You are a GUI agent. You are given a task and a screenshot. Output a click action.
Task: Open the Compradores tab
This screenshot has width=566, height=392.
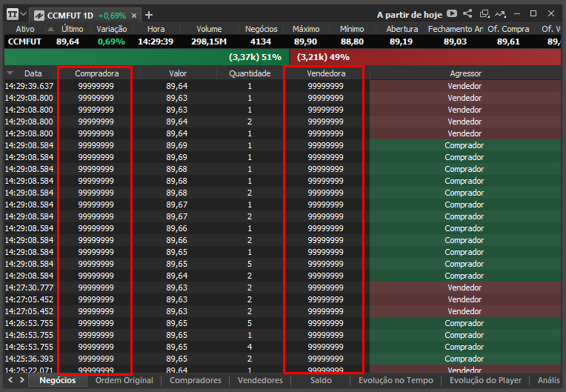[196, 380]
